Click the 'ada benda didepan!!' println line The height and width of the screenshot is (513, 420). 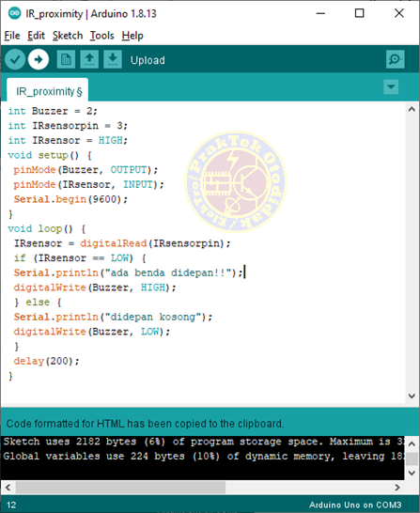coord(128,272)
